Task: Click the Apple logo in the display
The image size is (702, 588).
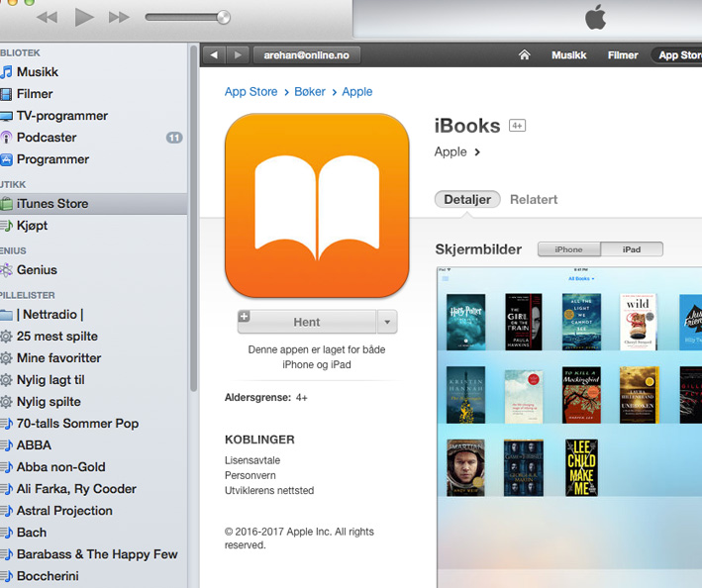Action: point(596,18)
